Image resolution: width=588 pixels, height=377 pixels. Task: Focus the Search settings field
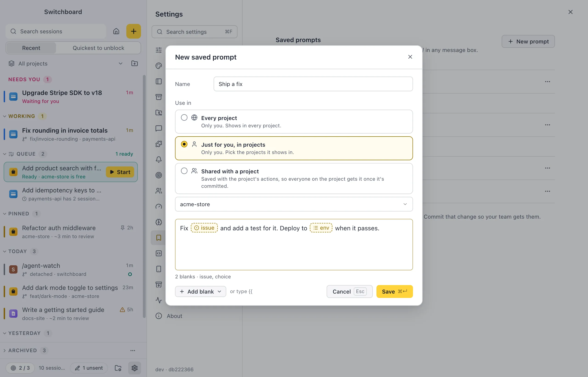coord(195,32)
